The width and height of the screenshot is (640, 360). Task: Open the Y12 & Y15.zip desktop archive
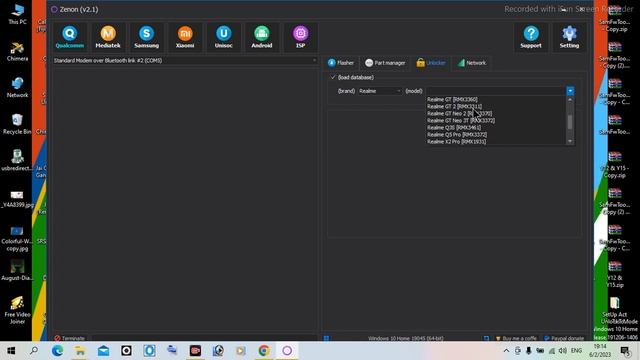point(615,274)
